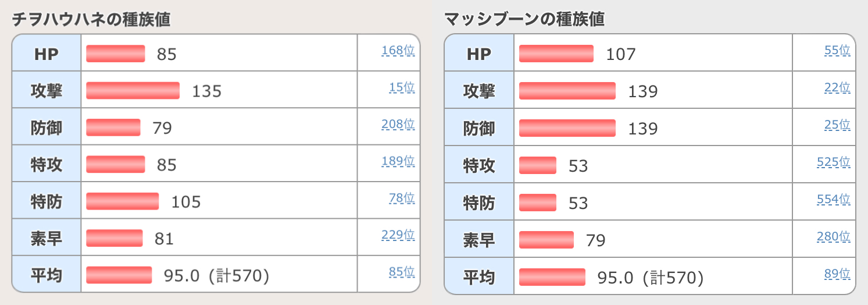
Task: Click the 15位 attack ranking link
Action: (x=402, y=87)
